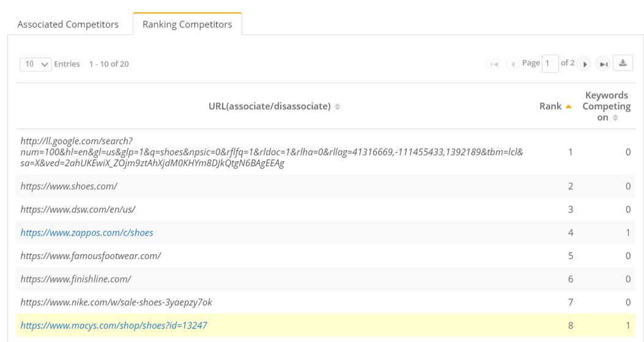
Task: Sort by Rank ascending arrow
Action: tap(568, 107)
